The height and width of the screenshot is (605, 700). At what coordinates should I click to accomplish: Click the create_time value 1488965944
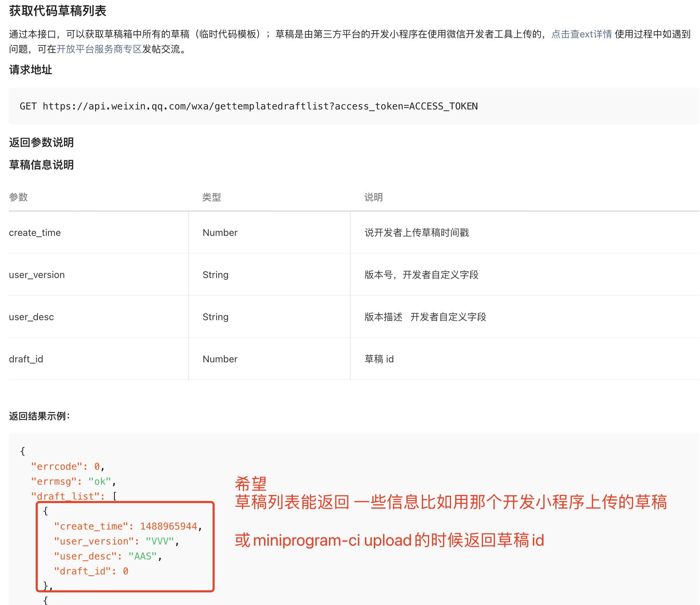169,526
